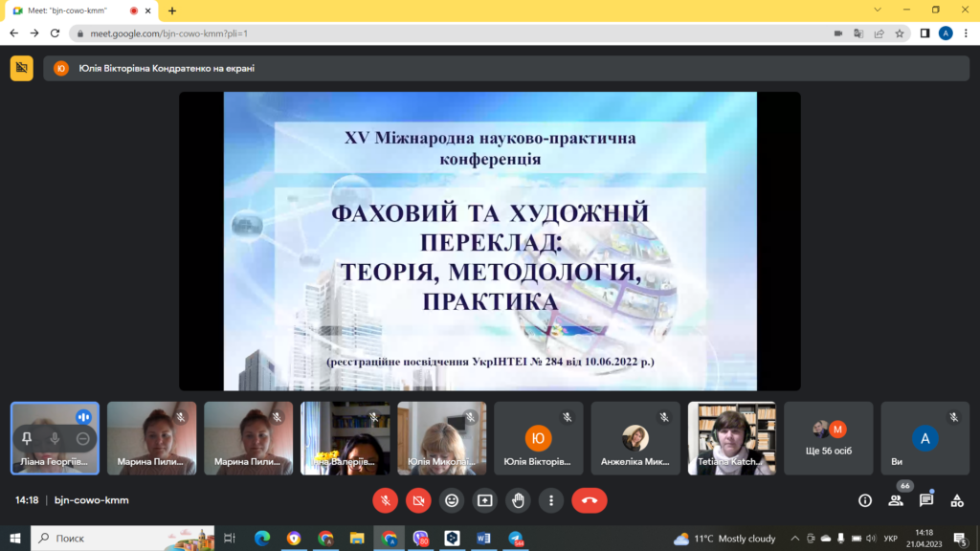The height and width of the screenshot is (551, 980).
Task: Unmute the microphone in the call bar
Action: coord(385,500)
